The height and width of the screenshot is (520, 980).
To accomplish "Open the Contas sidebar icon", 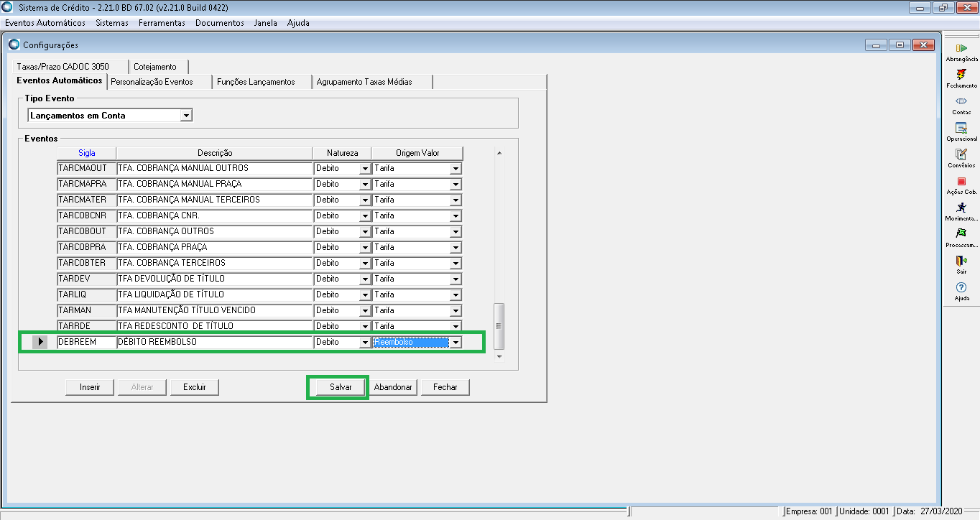I will [961, 101].
